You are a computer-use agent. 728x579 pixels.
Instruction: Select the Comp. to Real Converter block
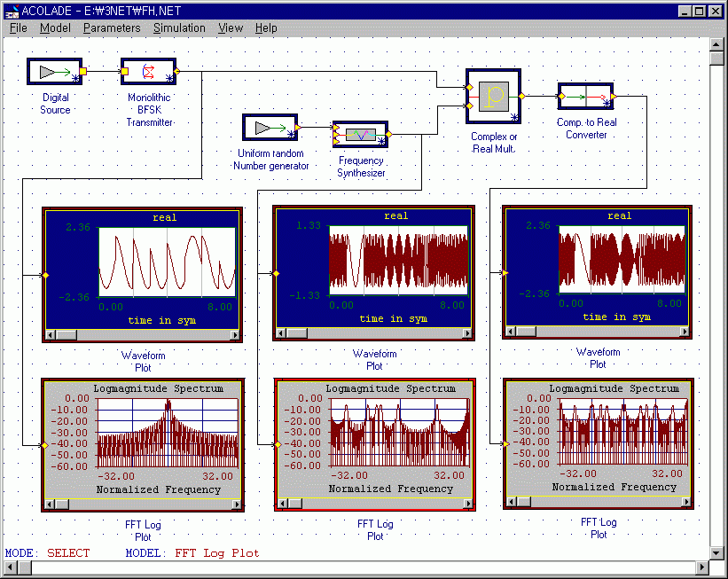pos(586,96)
